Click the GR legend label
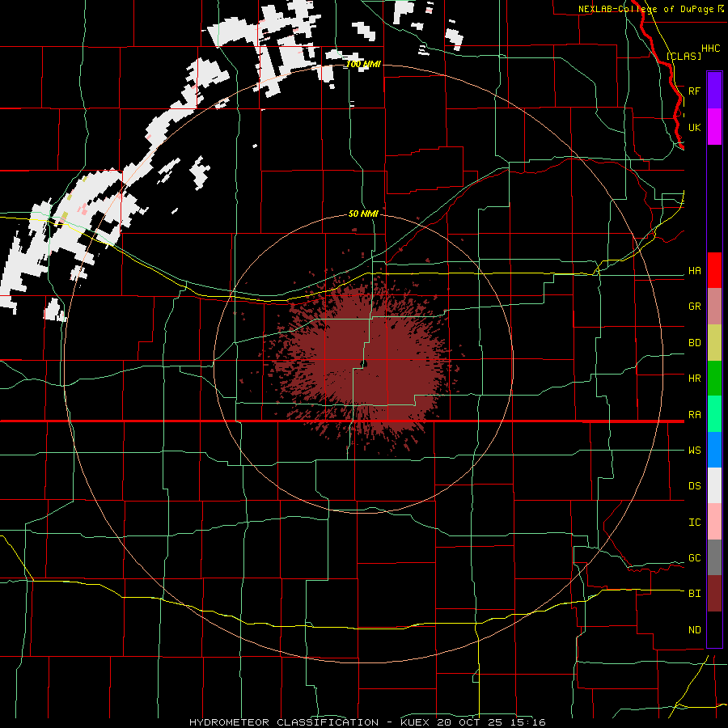Image resolution: width=728 pixels, height=728 pixels. (x=694, y=307)
